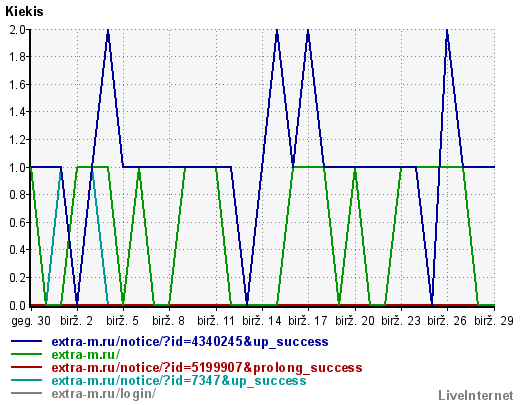Screen dimensions: 520x405
Task: Open the extra-m.ru/login/ legend entry
Action: pyautogui.click(x=104, y=394)
